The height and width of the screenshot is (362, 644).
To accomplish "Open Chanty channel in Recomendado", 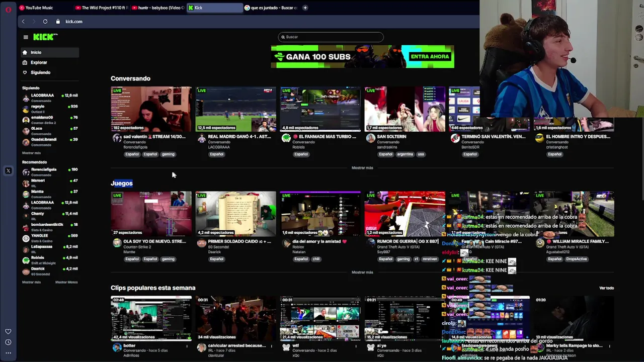I will click(x=50, y=216).
